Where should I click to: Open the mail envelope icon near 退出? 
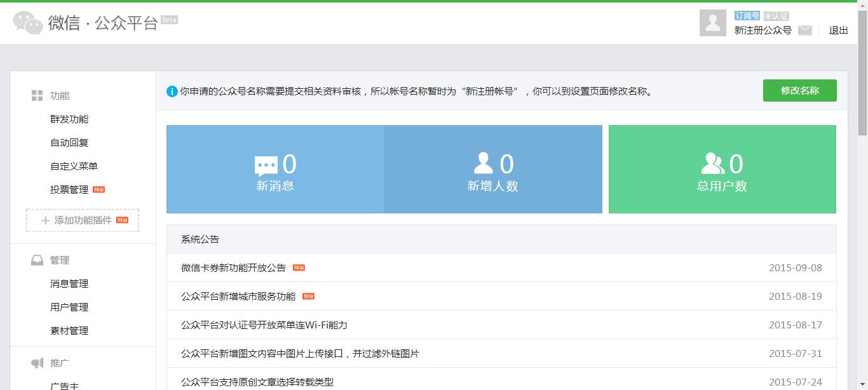click(x=805, y=29)
